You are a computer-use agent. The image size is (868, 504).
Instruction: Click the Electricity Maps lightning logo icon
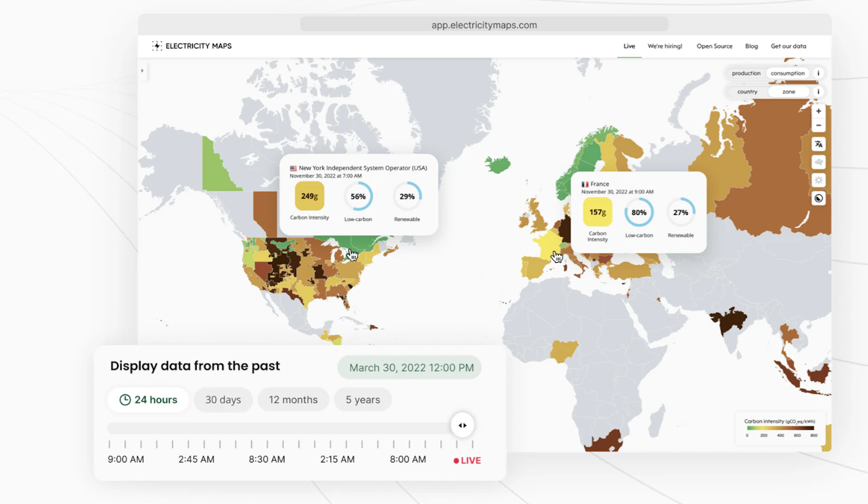[x=157, y=46]
